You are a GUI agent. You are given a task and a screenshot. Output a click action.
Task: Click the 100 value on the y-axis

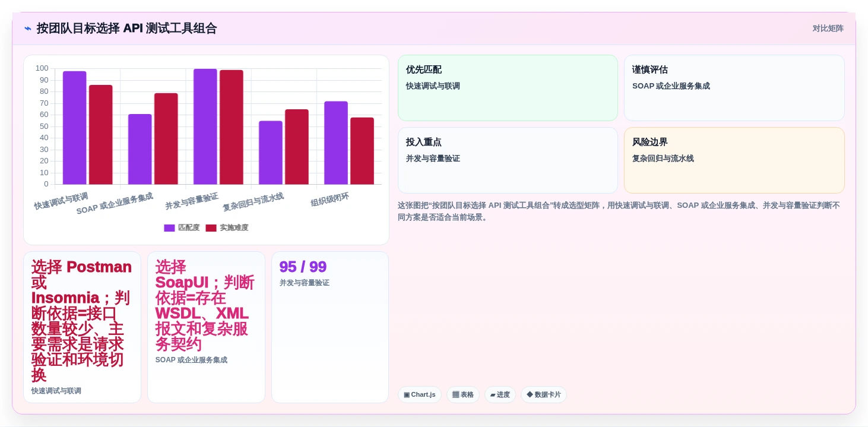(42, 68)
